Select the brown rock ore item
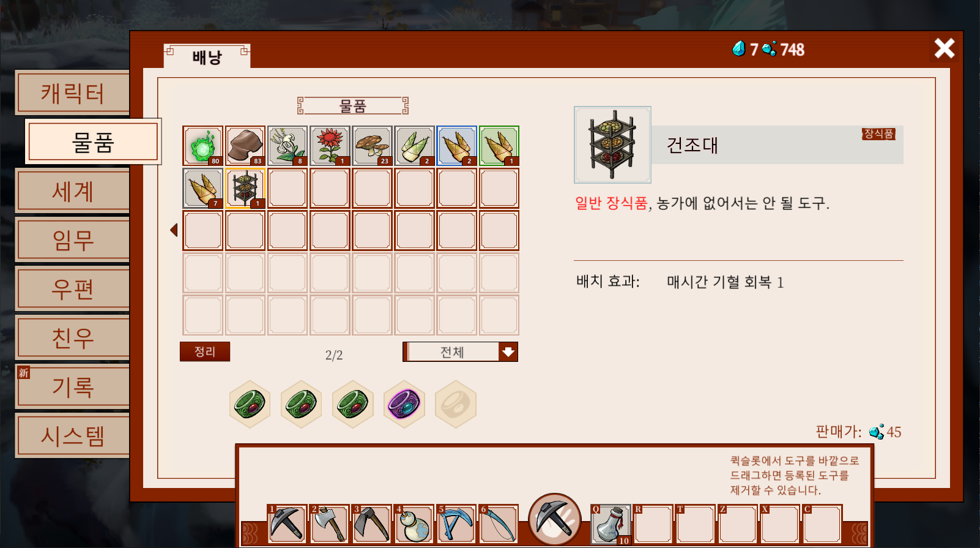This screenshot has width=980, height=548. click(245, 146)
